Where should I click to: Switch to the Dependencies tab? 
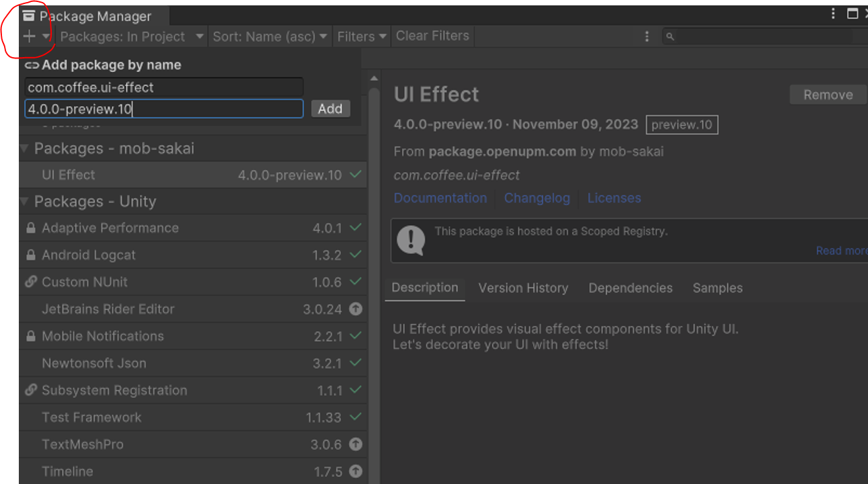point(630,288)
